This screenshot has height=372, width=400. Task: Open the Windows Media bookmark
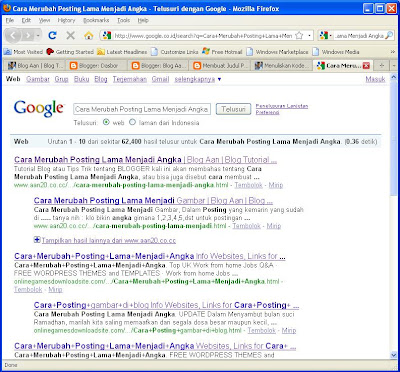point(336,52)
